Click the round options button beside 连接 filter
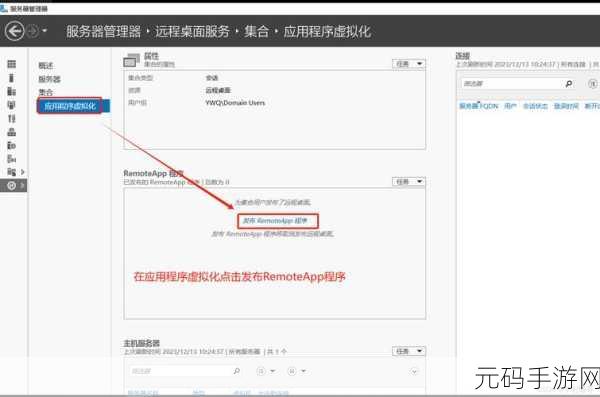600x397 pixels. tap(592, 83)
